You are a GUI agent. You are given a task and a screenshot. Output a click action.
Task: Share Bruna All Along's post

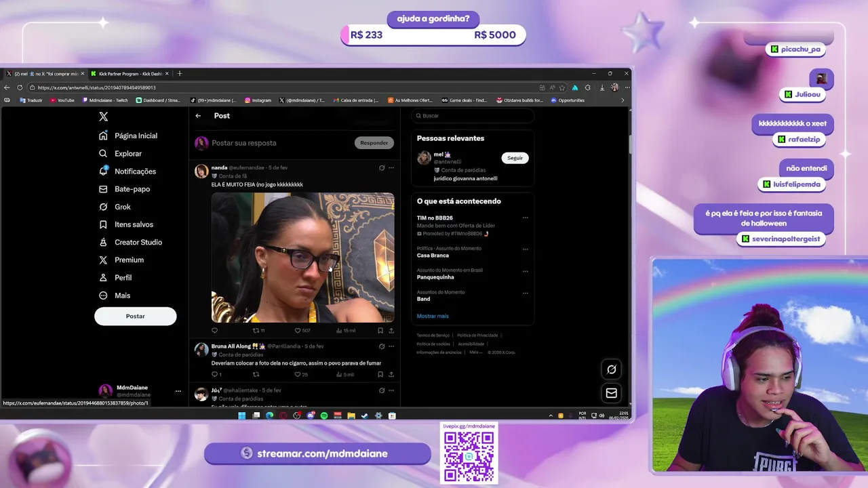pos(391,374)
